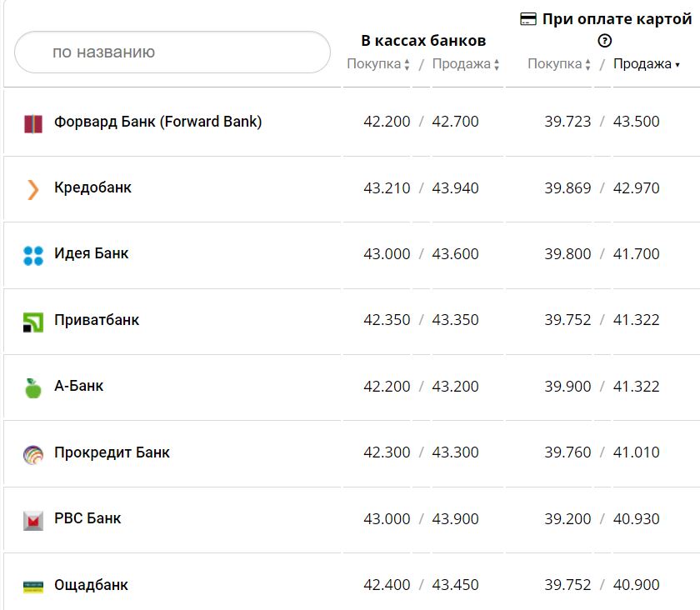Sort by bank cash desk Покупка column
The height and width of the screenshot is (610, 700).
pyautogui.click(x=378, y=64)
